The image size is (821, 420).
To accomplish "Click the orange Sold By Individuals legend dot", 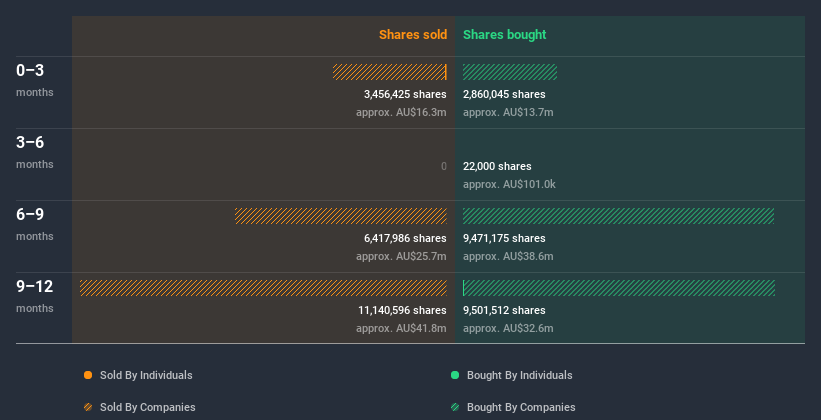I will [x=88, y=375].
